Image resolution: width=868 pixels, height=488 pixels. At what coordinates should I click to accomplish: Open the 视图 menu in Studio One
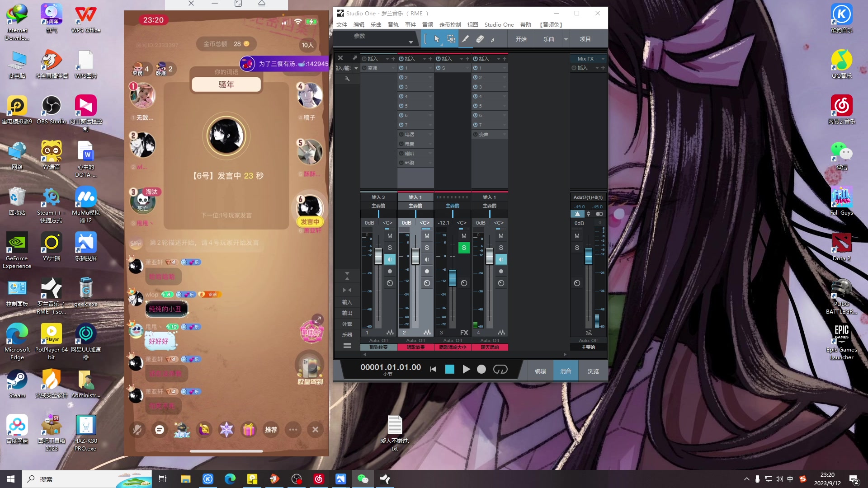(473, 25)
